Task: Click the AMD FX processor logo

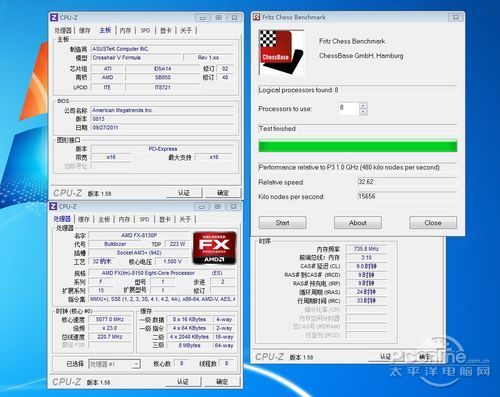Action: point(214,248)
